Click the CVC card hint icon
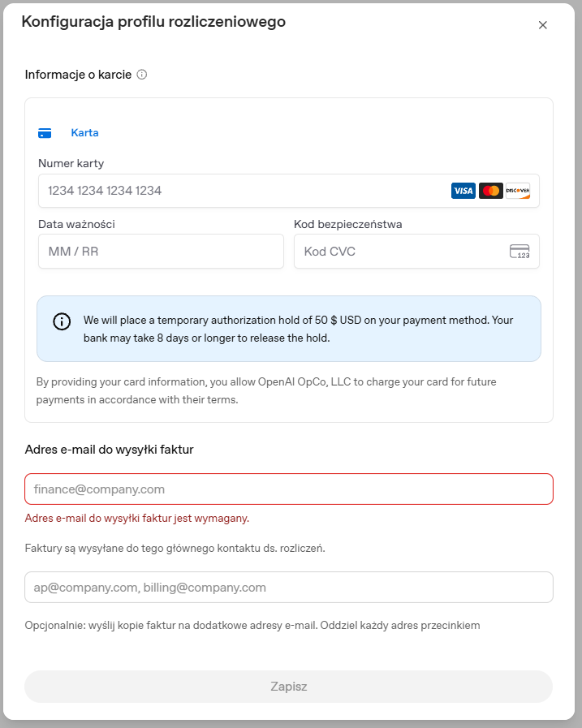This screenshot has width=582, height=728. [x=519, y=251]
